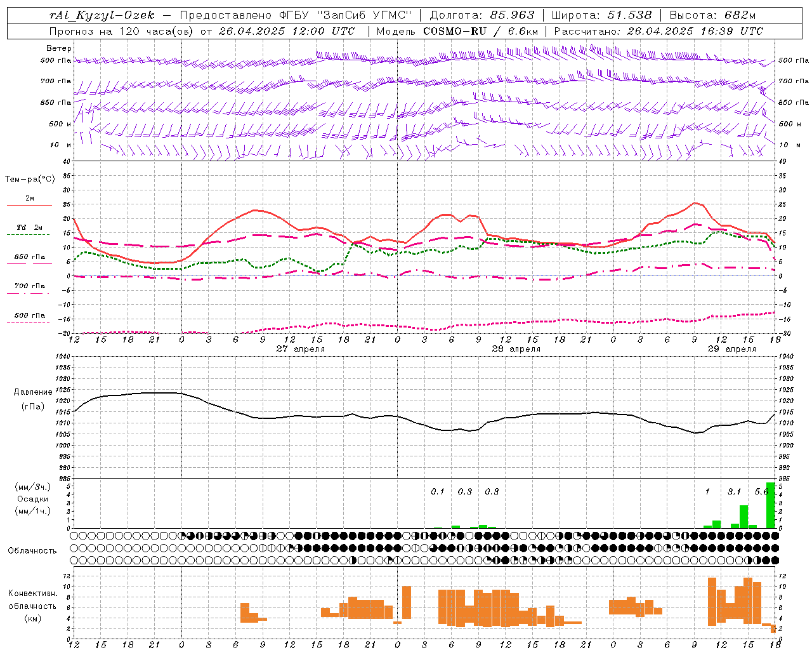
Task: Click the station title rAl_Kyzyl-Ozek
Action: click(101, 15)
